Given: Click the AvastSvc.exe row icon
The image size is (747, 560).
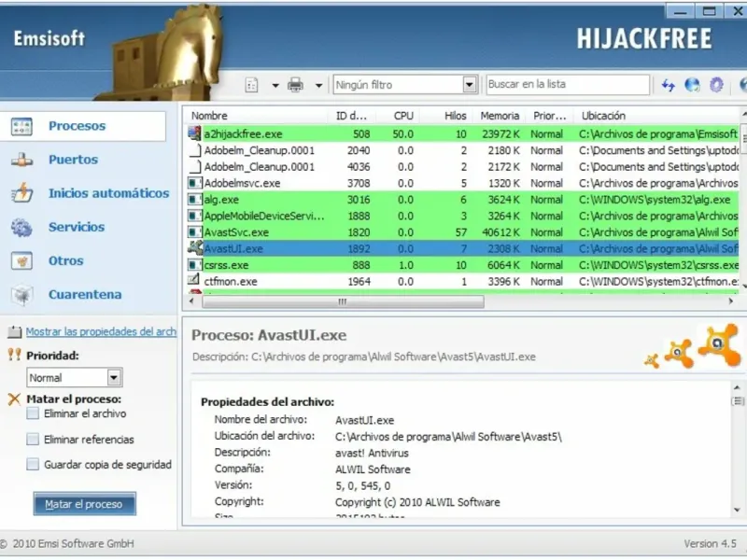Looking at the screenshot, I should click(x=195, y=231).
